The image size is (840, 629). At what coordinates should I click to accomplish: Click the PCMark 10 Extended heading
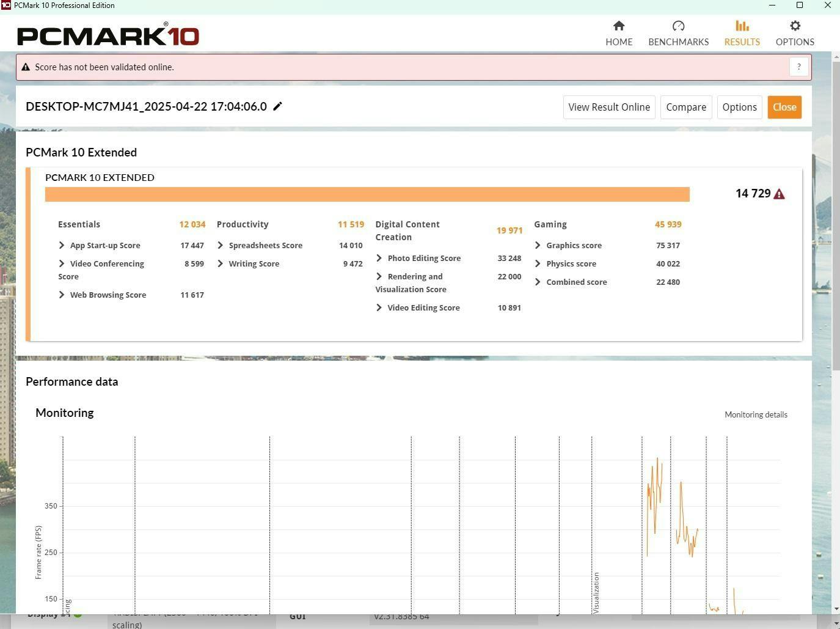tap(81, 152)
